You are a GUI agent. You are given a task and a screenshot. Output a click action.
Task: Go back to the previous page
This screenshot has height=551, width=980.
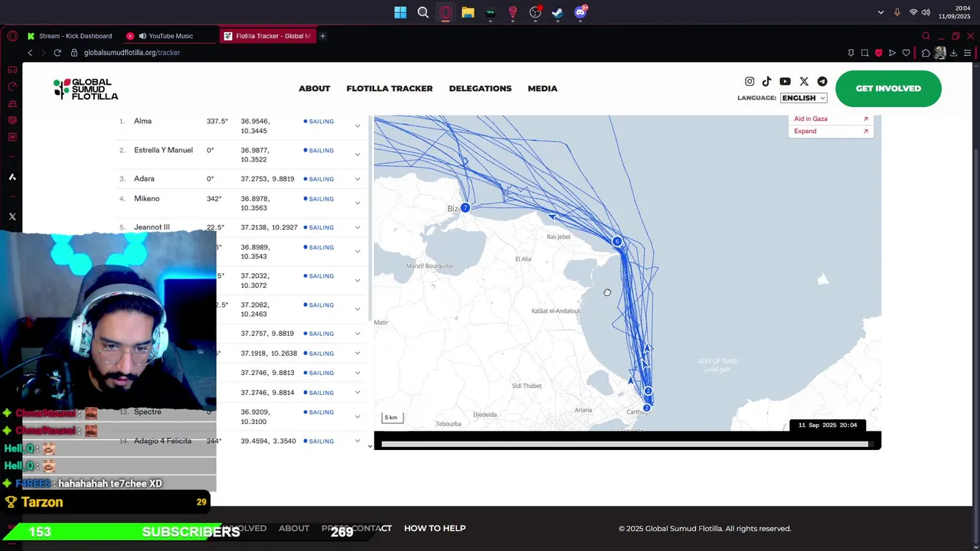tap(30, 53)
